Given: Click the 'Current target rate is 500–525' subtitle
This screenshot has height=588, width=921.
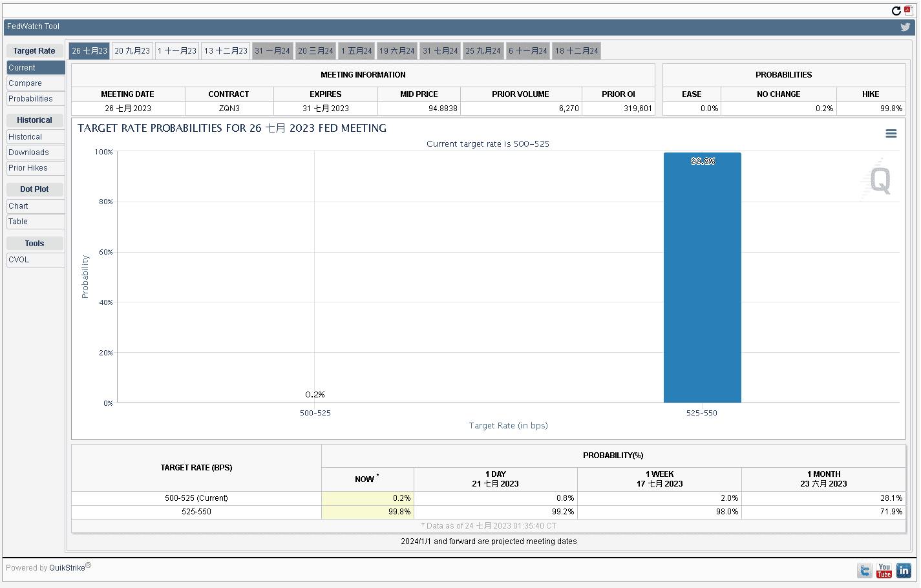Looking at the screenshot, I should click(x=488, y=144).
